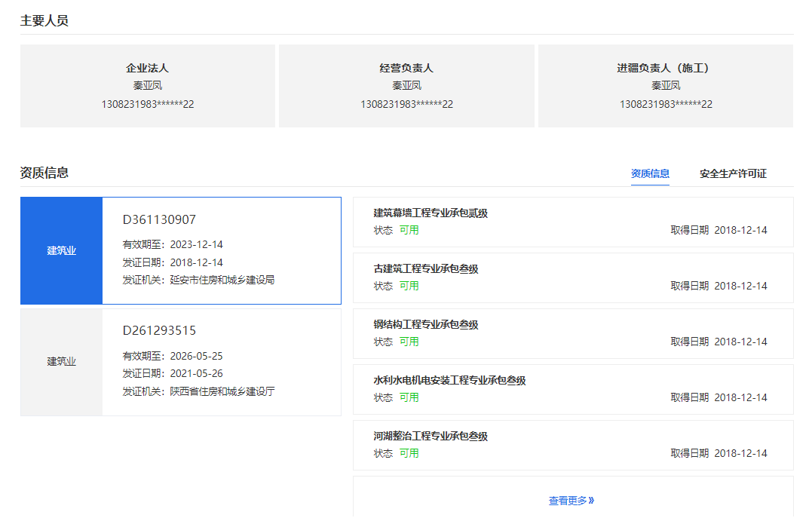Open 钢结构工程专业承包叁级 qualification entry
This screenshot has height=518, width=812.
[x=426, y=325]
